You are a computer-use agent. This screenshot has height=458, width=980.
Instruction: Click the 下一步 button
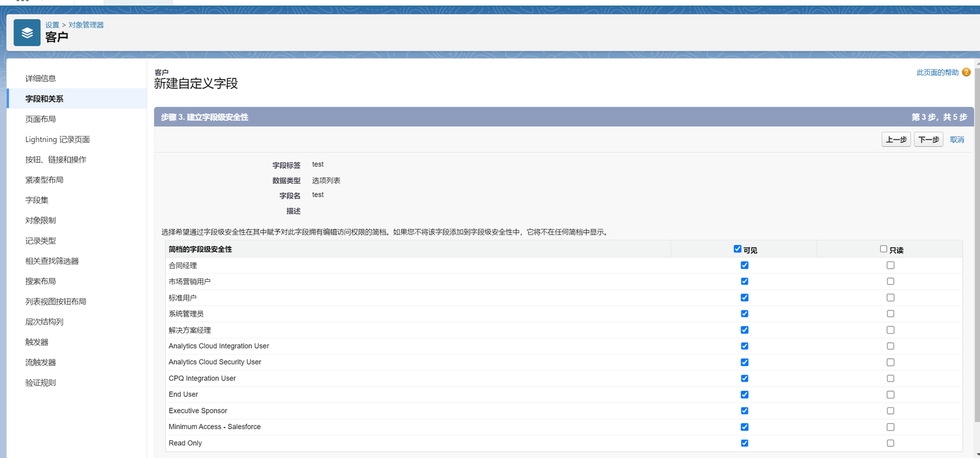click(x=928, y=140)
